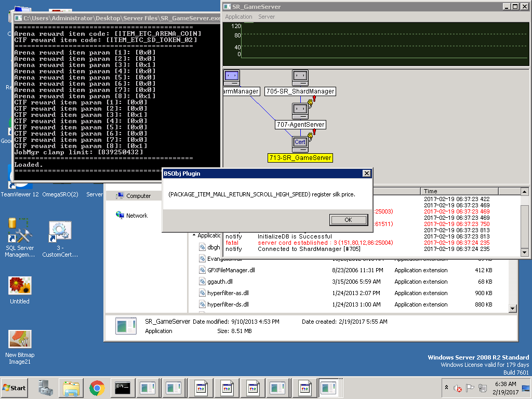This screenshot has height=399, width=532.
Task: Show hidden icons in the system tray
Action: click(x=447, y=388)
